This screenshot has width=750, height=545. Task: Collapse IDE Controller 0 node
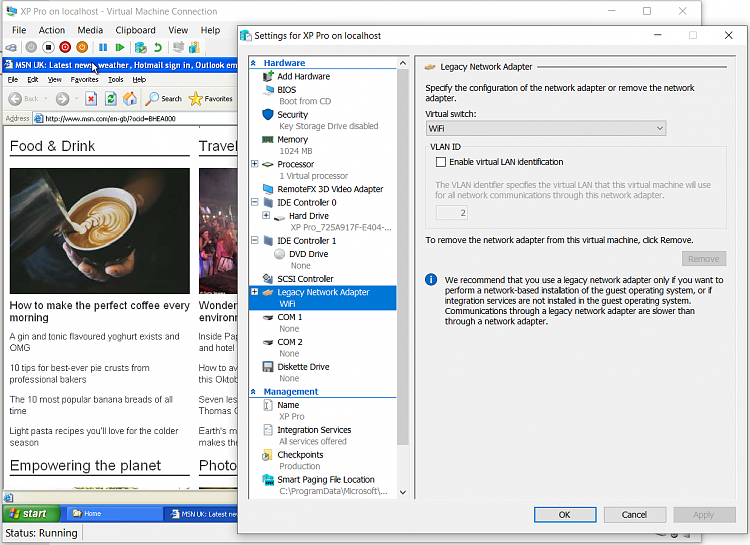(x=255, y=202)
